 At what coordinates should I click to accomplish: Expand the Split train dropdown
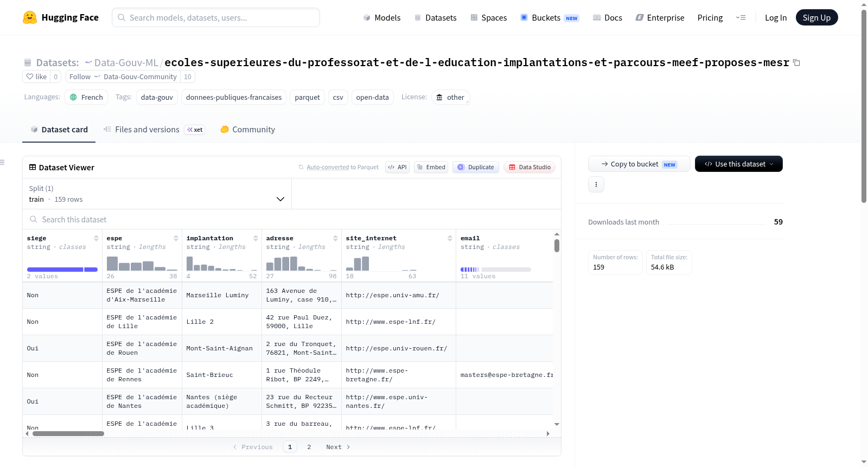coord(157,194)
